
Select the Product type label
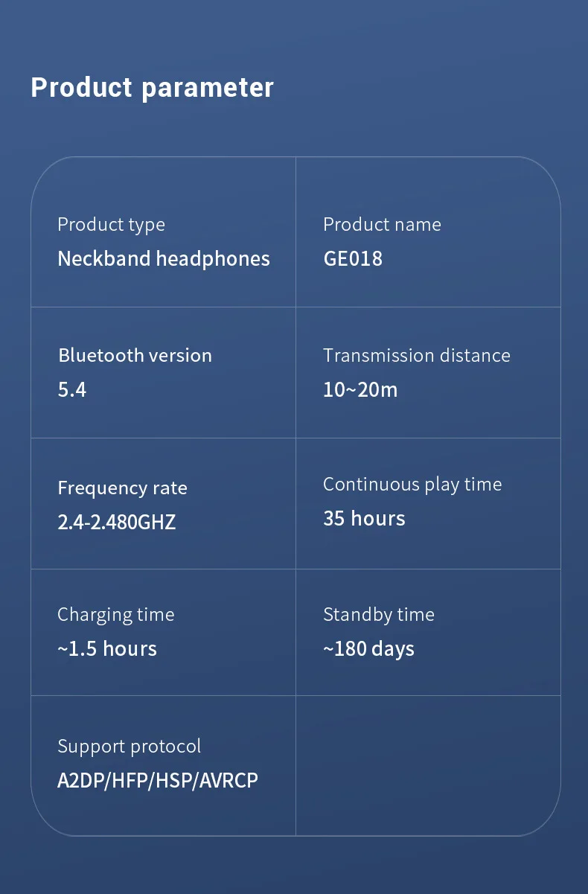(x=111, y=224)
